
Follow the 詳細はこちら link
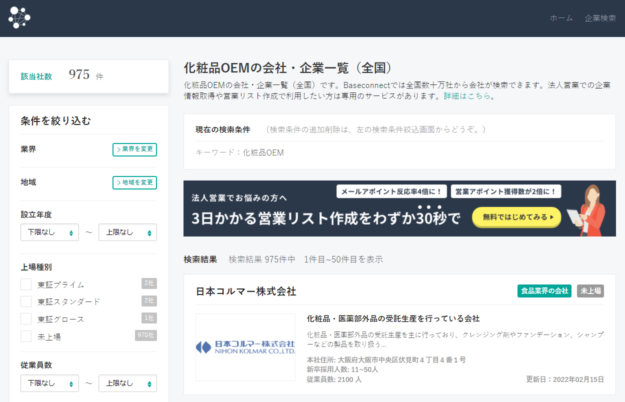(x=467, y=96)
